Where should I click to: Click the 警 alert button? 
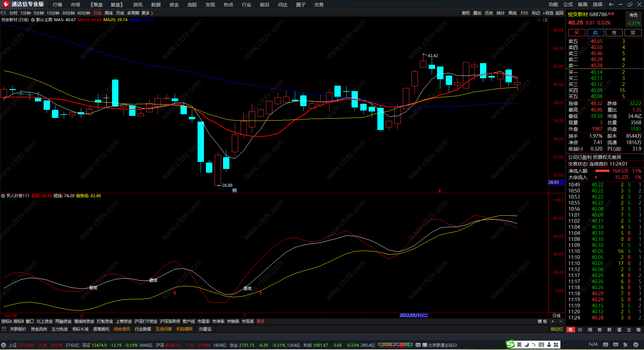pos(633,33)
